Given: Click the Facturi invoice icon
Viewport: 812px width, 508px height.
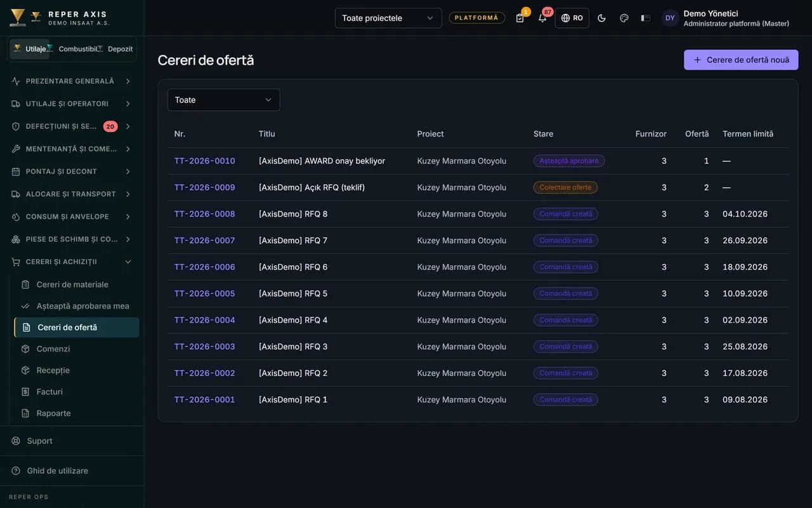Looking at the screenshot, I should (25, 392).
